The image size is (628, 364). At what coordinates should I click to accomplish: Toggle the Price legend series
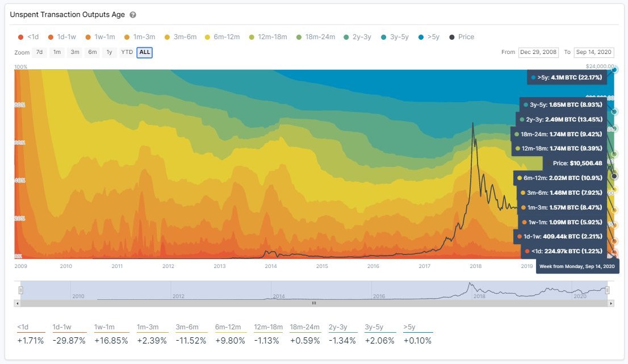[462, 37]
